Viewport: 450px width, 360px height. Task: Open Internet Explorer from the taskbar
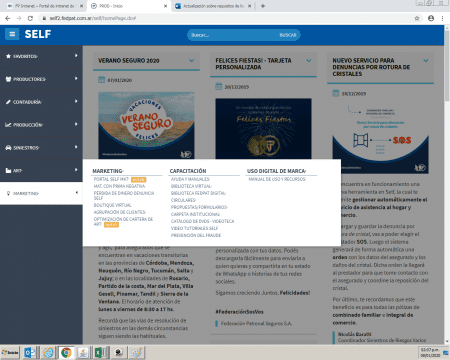click(48, 352)
